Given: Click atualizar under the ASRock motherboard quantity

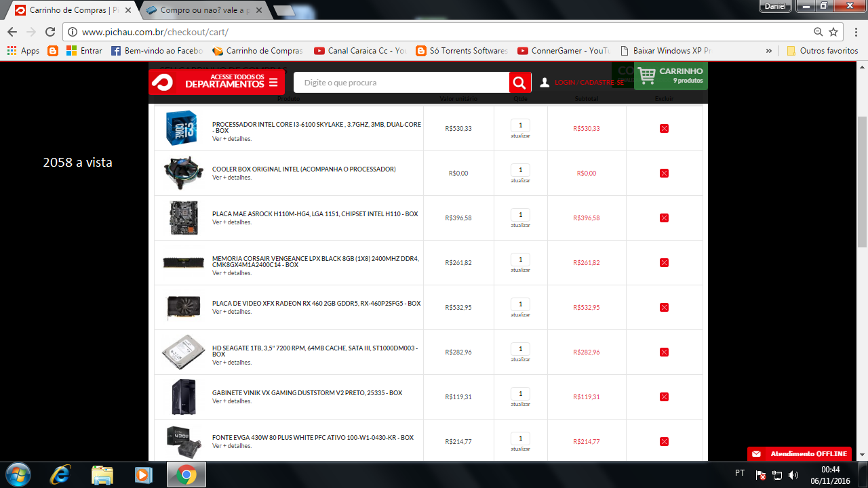Looking at the screenshot, I should click(521, 225).
